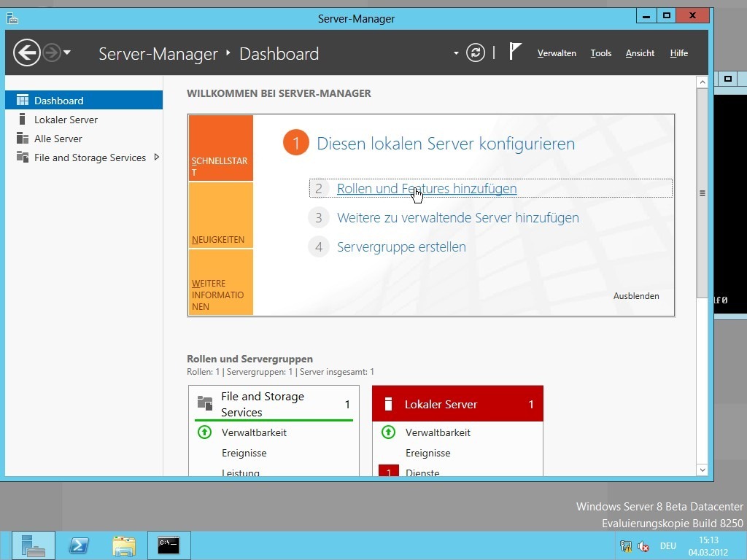Open the notifications flag

coord(515,52)
